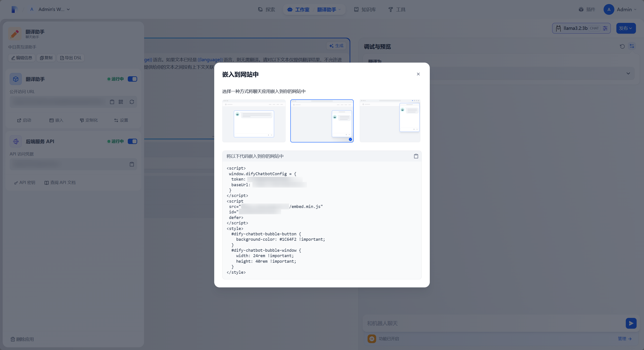Click the 导出 DSL button
644x350 pixels.
click(71, 58)
